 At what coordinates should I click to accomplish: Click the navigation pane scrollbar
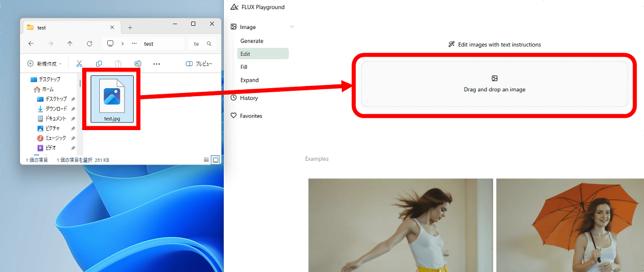coord(80,84)
